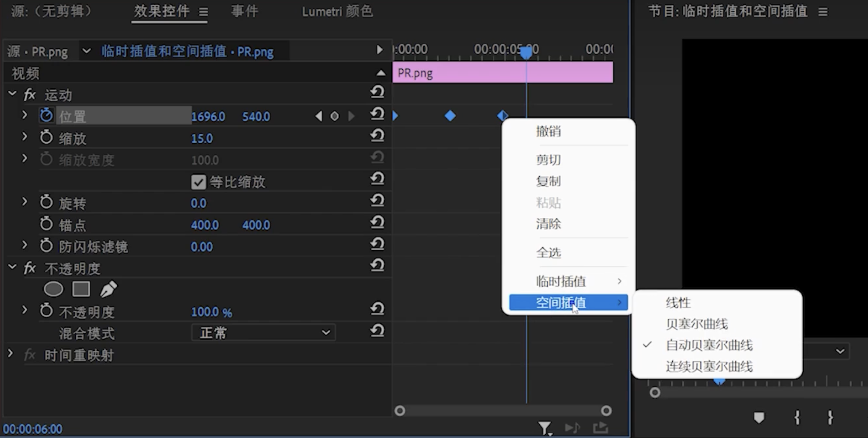Add or remove keyframe for 位置
The height and width of the screenshot is (438, 868).
[x=335, y=116]
